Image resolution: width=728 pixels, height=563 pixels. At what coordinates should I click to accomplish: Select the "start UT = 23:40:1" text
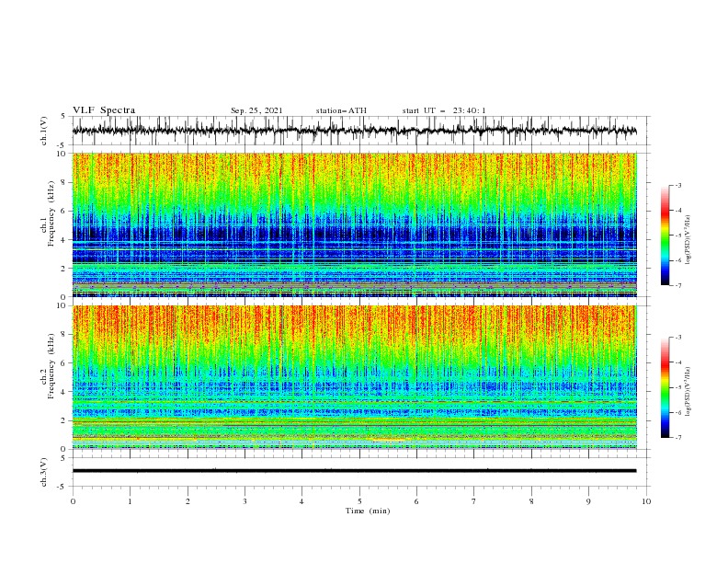click(x=444, y=110)
